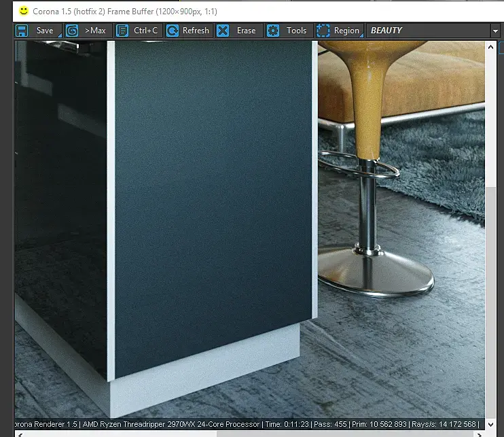The height and width of the screenshot is (437, 504).
Task: Click the Corona smiley icon in title bar
Action: click(24, 11)
